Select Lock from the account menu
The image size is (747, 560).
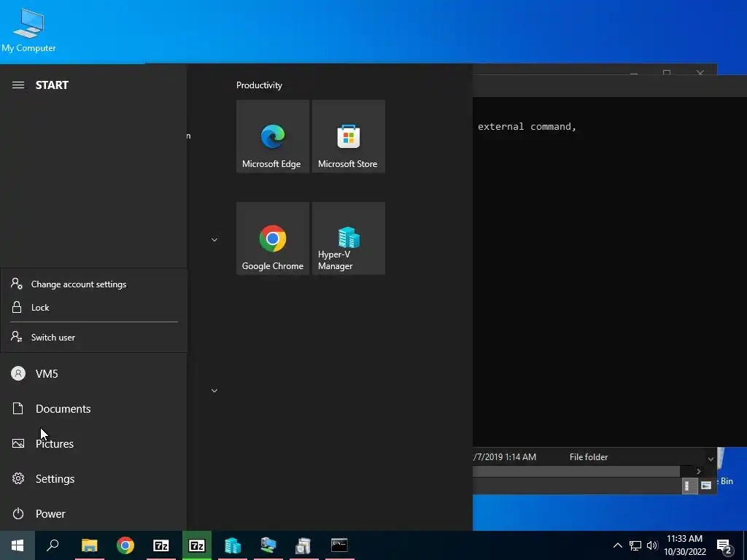[94, 308]
